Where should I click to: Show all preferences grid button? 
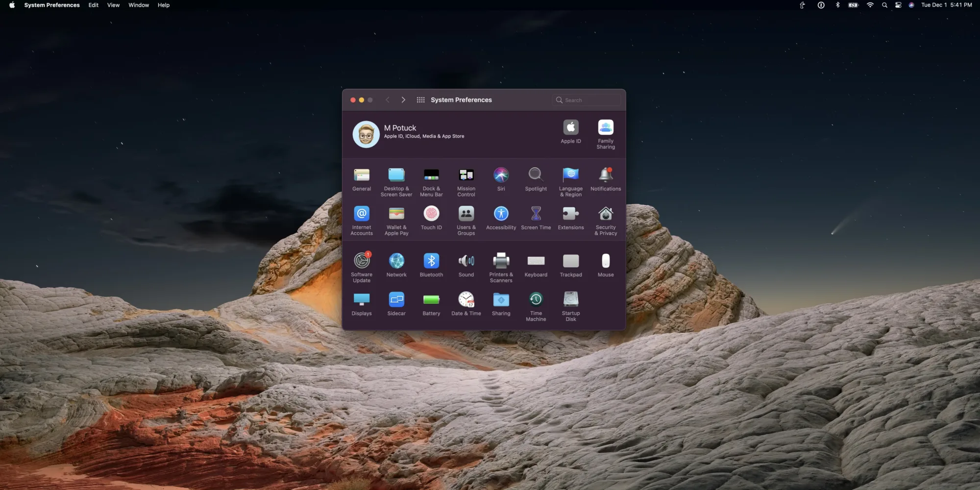click(420, 100)
